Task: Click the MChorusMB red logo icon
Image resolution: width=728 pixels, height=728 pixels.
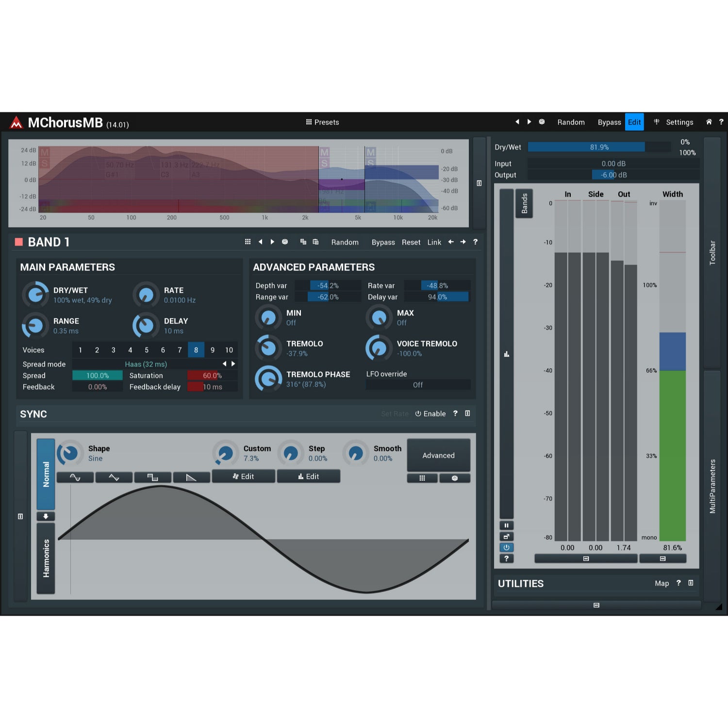Action: 16,122
